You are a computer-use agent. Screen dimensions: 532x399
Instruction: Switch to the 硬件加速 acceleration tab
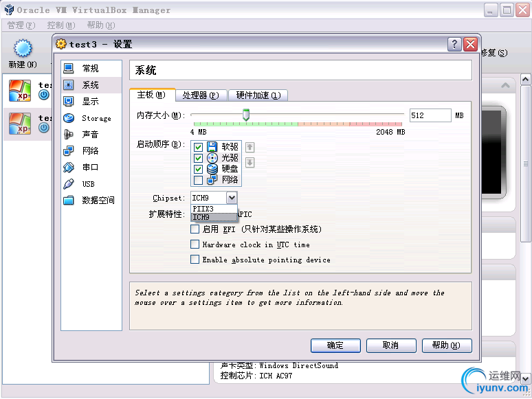tap(258, 95)
